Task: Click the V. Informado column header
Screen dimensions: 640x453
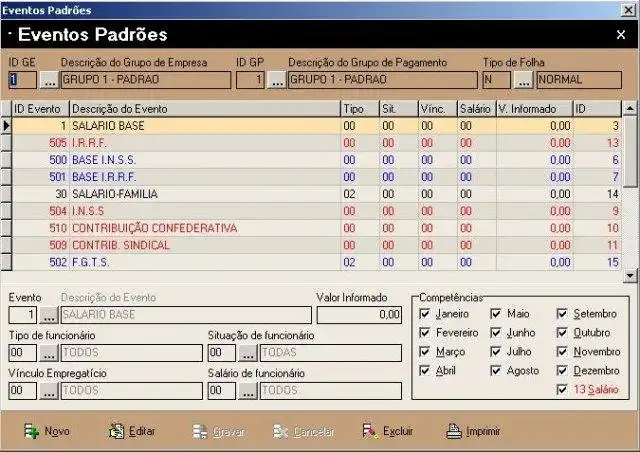Action: tap(535, 109)
